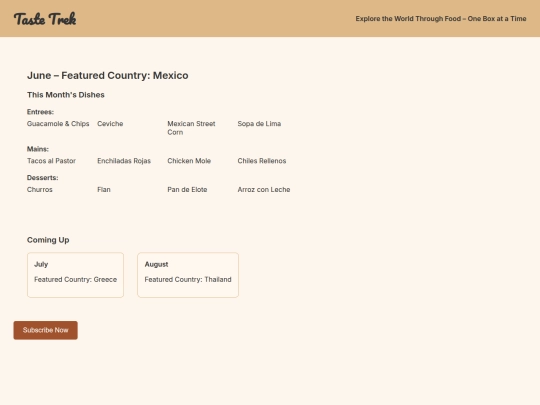540x405 pixels.
Task: Click the Ceviche entree
Action: click(x=110, y=124)
